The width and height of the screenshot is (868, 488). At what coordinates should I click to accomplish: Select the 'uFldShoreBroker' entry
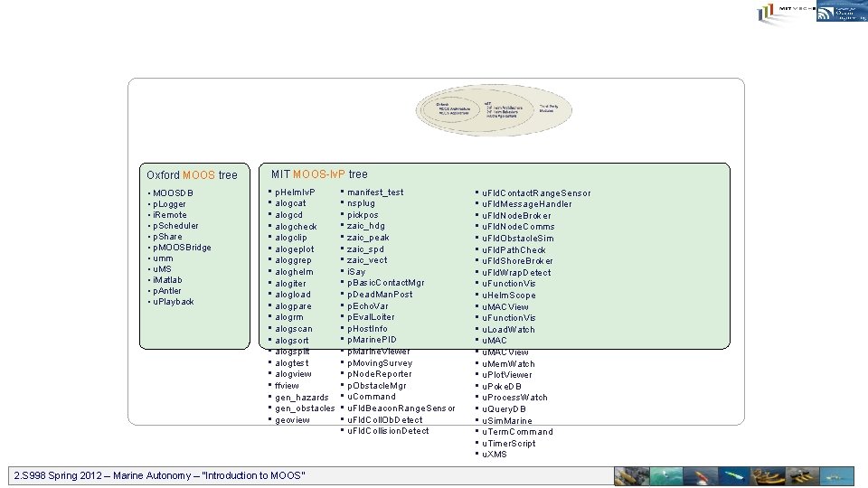(517, 261)
